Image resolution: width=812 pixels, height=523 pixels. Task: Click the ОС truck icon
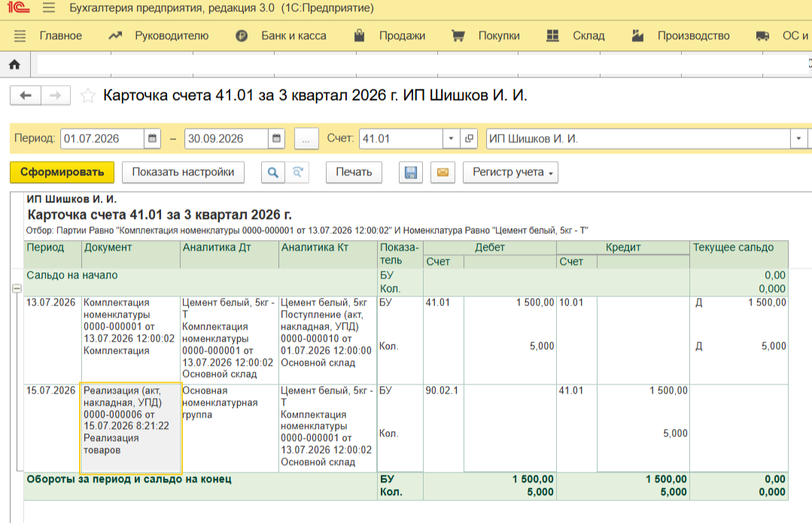click(762, 35)
